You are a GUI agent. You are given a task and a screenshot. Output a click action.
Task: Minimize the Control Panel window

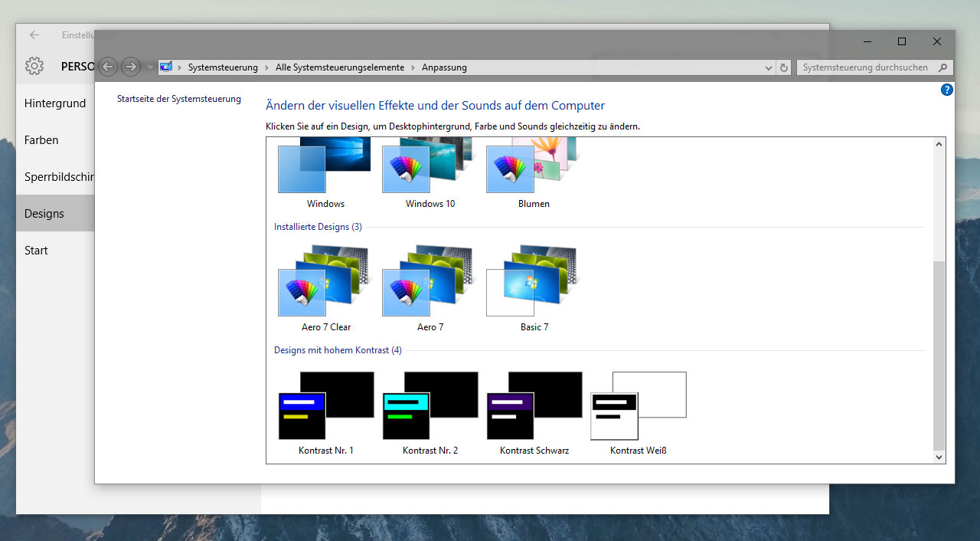coord(867,41)
